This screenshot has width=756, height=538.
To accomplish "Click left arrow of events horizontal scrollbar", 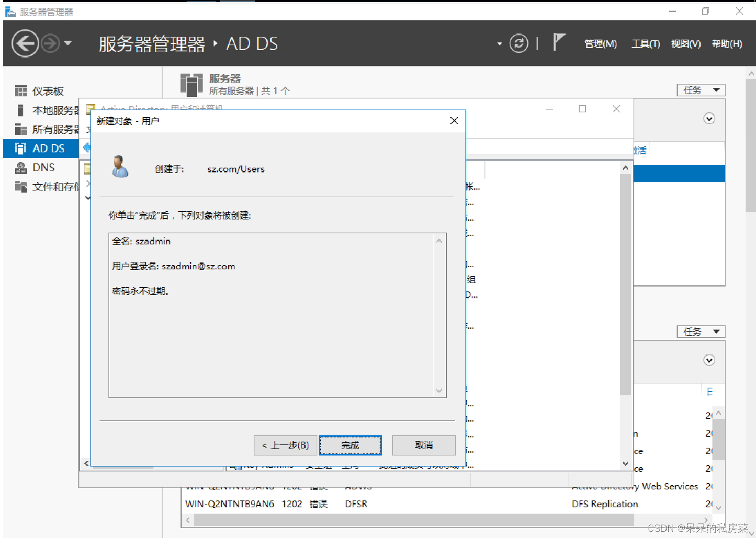I will point(188,520).
